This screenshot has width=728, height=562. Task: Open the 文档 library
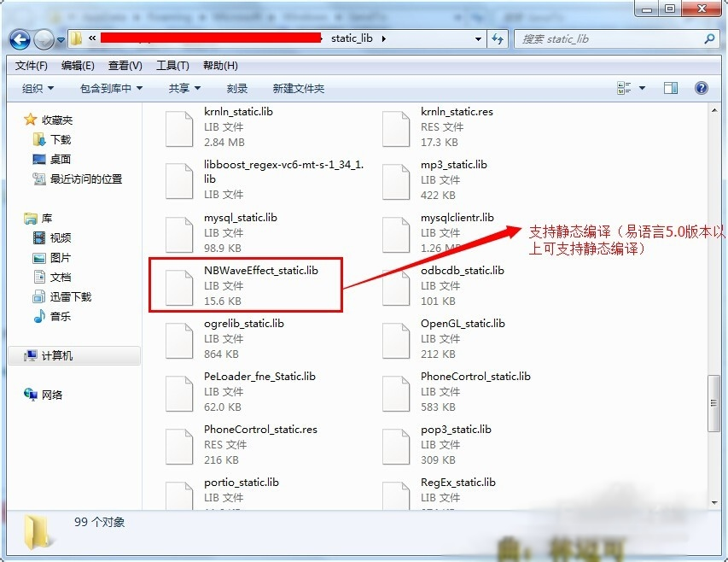click(52, 278)
